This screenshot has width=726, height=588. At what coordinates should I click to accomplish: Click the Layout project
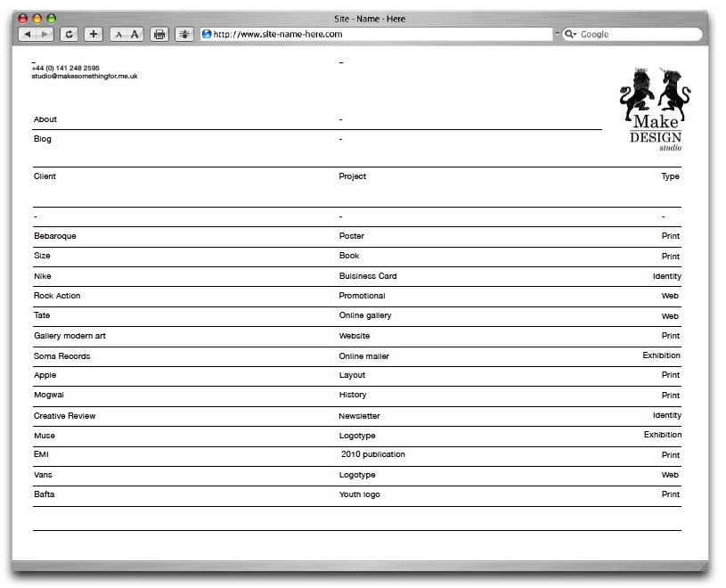352,375
